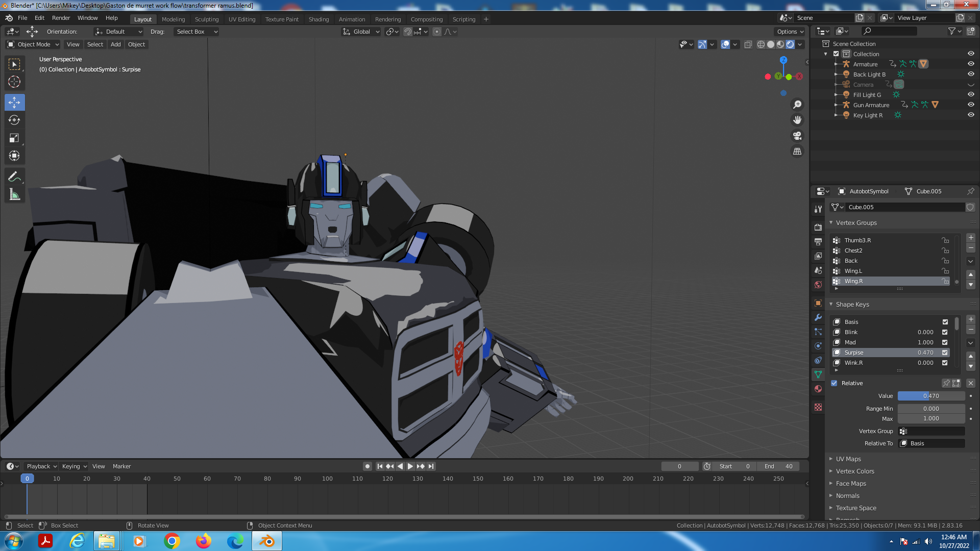The width and height of the screenshot is (980, 551).
Task: Click the timeline End frame field
Action: pos(778,466)
